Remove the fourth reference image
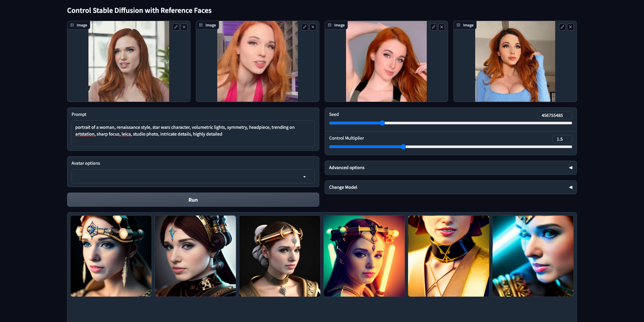The height and width of the screenshot is (322, 644). click(570, 27)
